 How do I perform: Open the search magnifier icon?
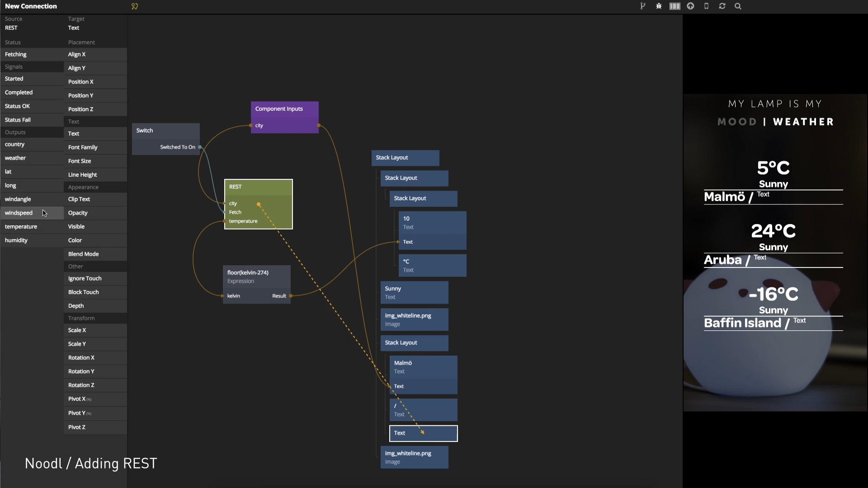tap(738, 6)
